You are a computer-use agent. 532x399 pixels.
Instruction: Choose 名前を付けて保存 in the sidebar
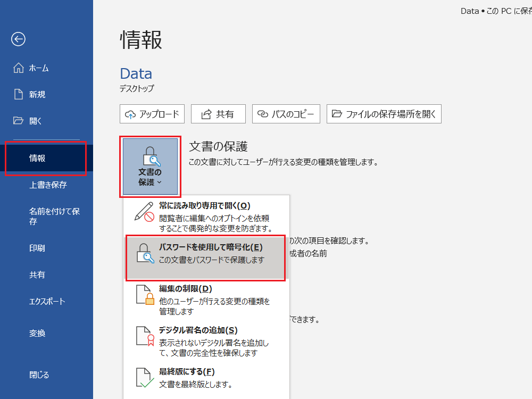[x=46, y=217]
